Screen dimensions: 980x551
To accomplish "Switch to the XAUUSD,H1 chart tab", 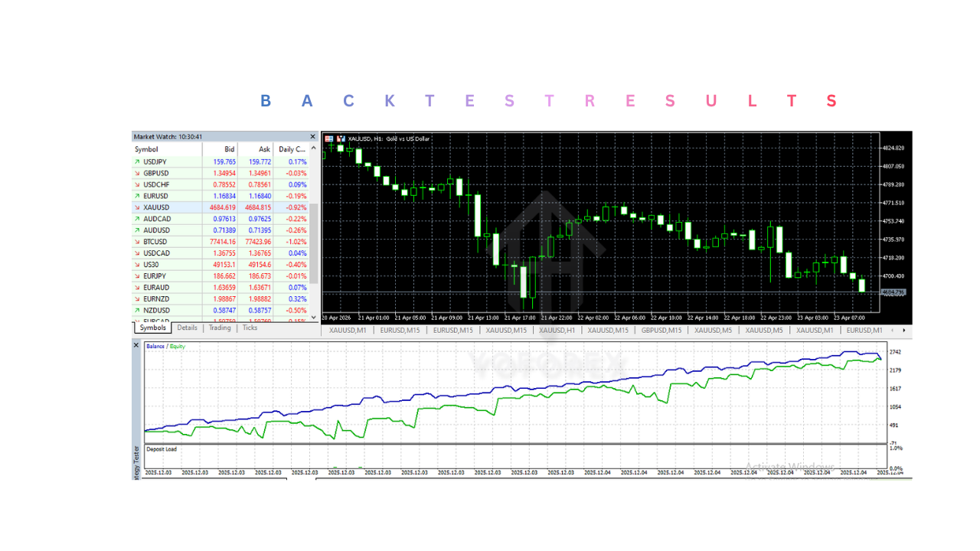I will coord(557,331).
